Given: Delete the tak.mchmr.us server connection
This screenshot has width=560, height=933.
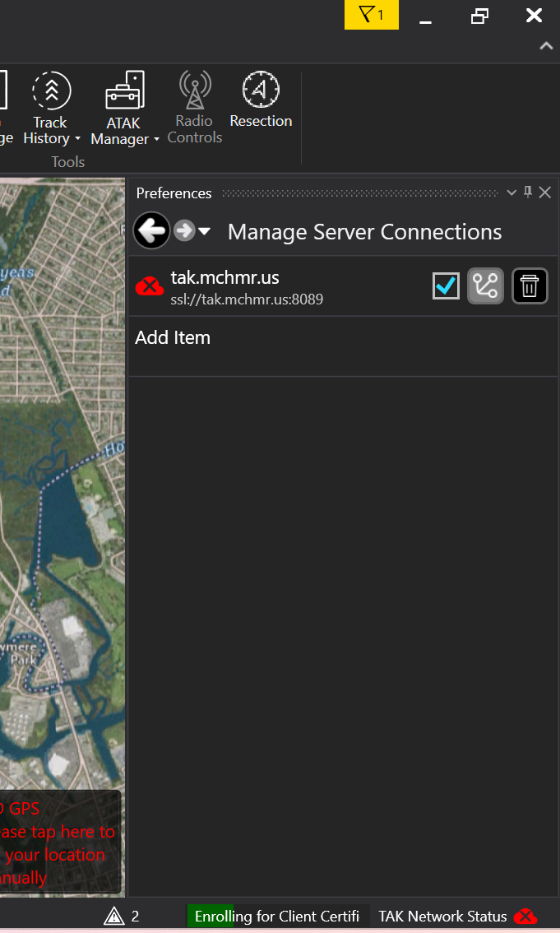Looking at the screenshot, I should click(530, 286).
